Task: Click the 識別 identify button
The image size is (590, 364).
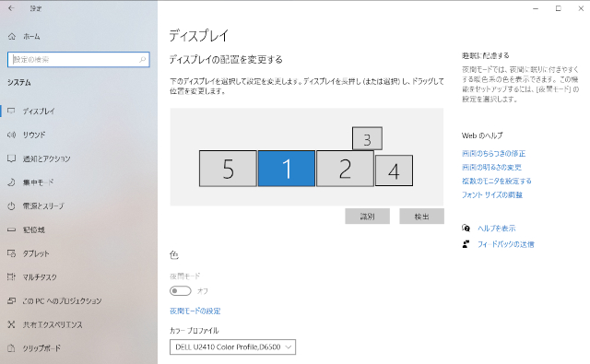Action: tap(367, 217)
